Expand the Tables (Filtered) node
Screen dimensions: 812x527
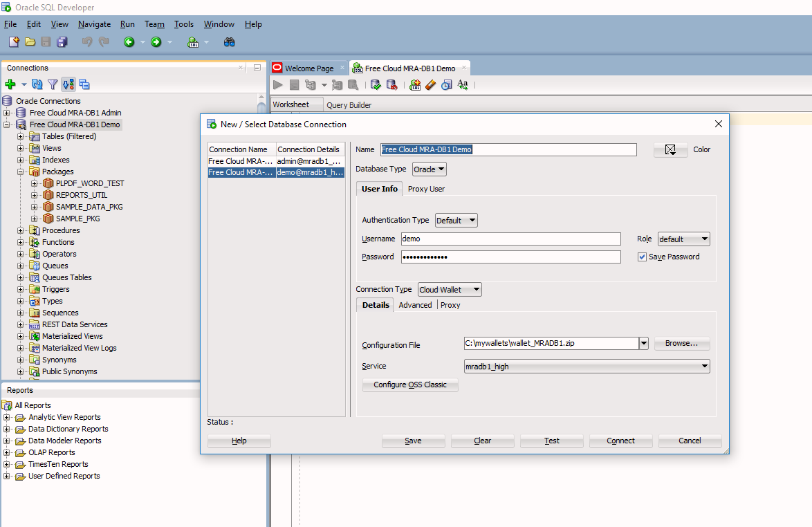(20, 137)
